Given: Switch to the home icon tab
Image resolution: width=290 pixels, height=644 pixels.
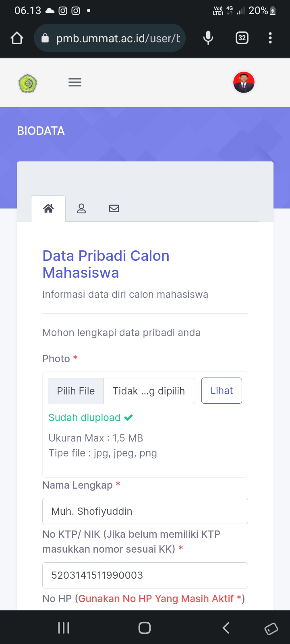Looking at the screenshot, I should (x=48, y=208).
